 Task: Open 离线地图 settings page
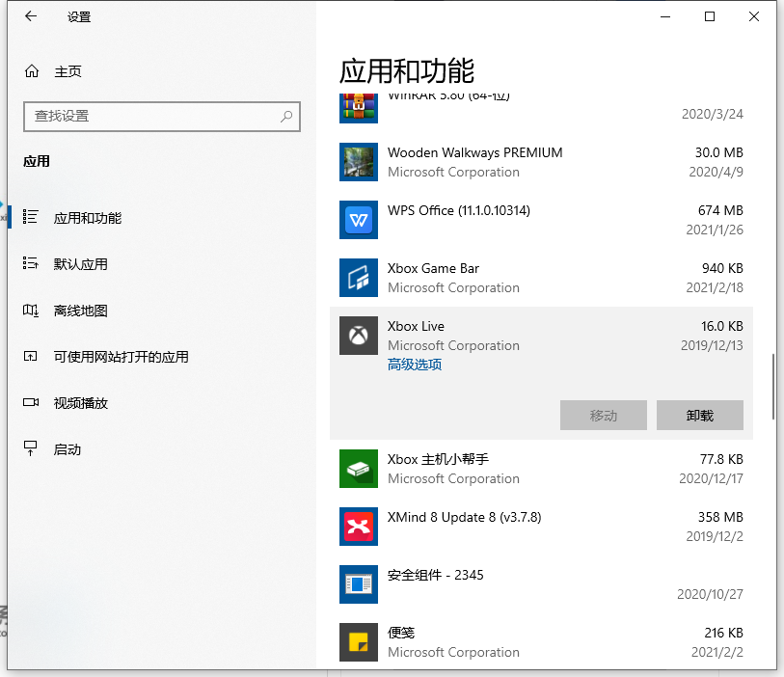[x=80, y=311]
